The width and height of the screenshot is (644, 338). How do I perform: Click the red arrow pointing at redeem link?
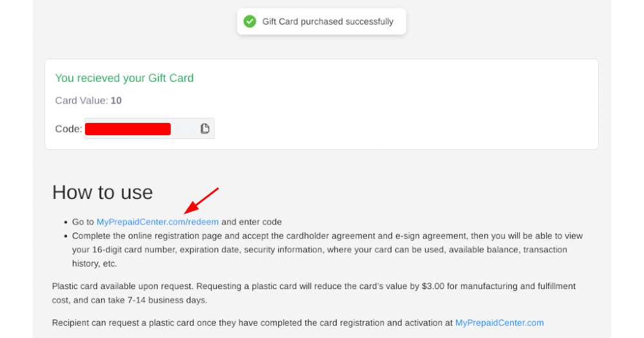pos(201,201)
